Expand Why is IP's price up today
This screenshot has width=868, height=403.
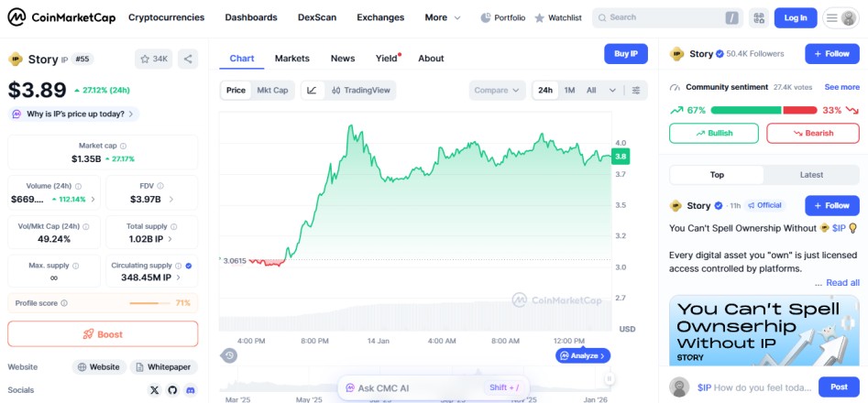tap(73, 114)
